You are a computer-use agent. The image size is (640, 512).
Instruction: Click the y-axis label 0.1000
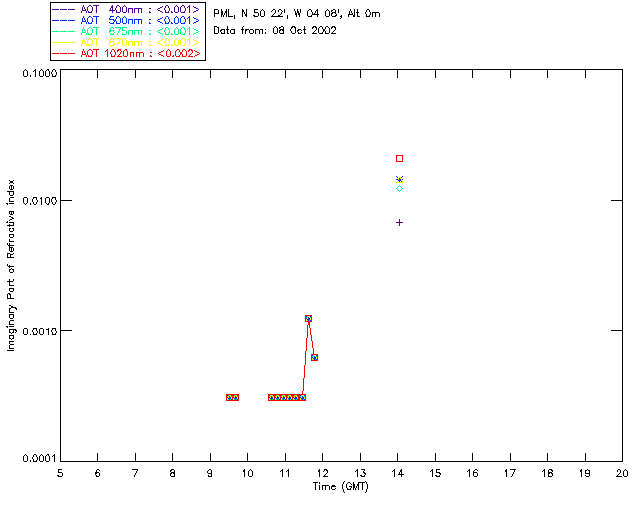click(x=40, y=73)
